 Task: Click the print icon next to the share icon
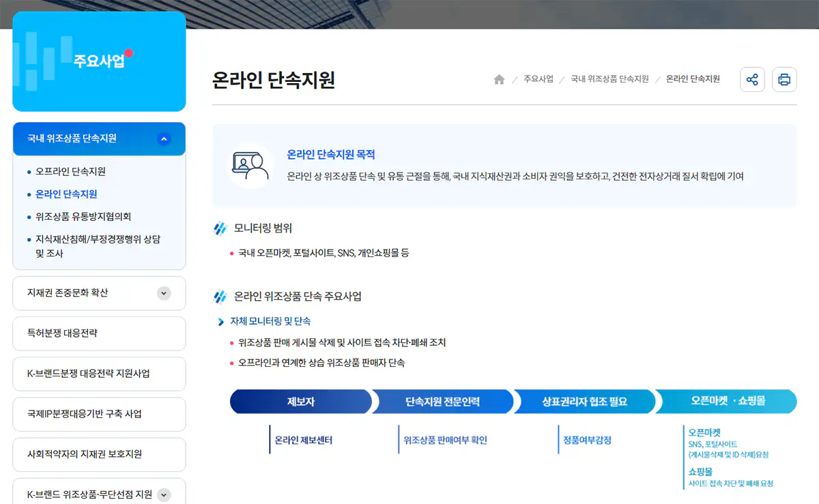(784, 79)
